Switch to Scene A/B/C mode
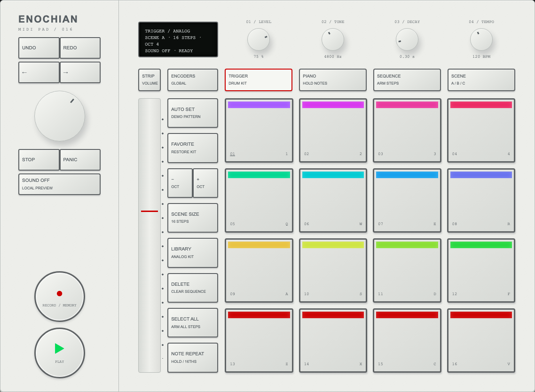This screenshot has height=392, width=535. pos(481,80)
